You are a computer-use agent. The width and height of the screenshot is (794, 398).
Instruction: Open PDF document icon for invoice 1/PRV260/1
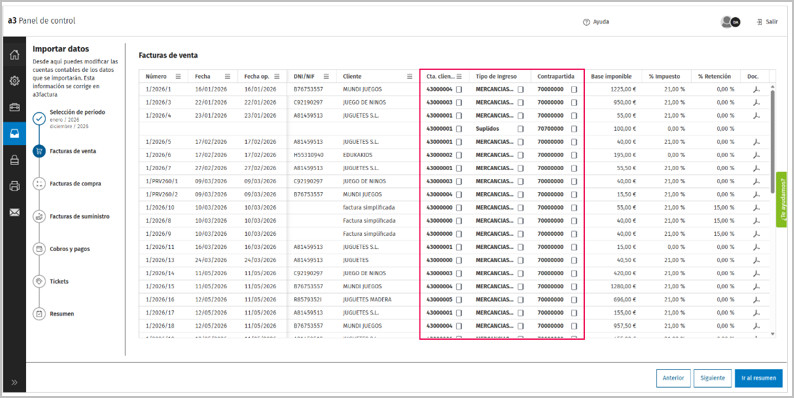pyautogui.click(x=756, y=181)
